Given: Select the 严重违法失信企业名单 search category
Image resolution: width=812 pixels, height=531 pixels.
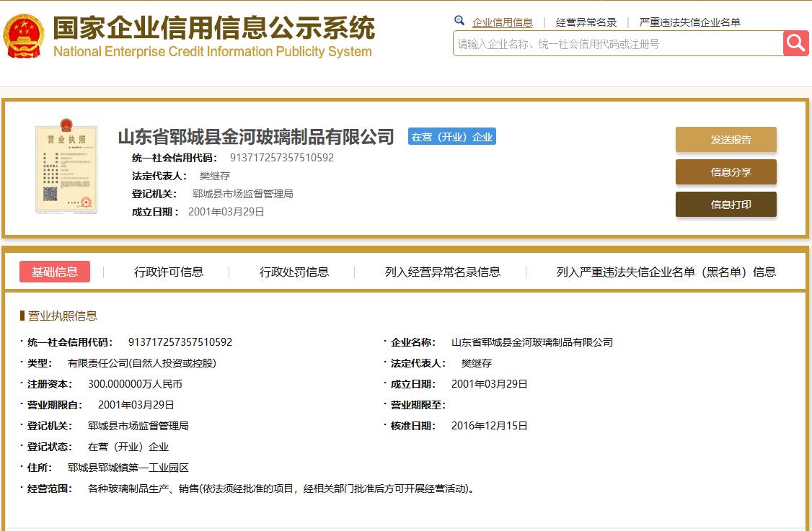Looking at the screenshot, I should (x=689, y=22).
